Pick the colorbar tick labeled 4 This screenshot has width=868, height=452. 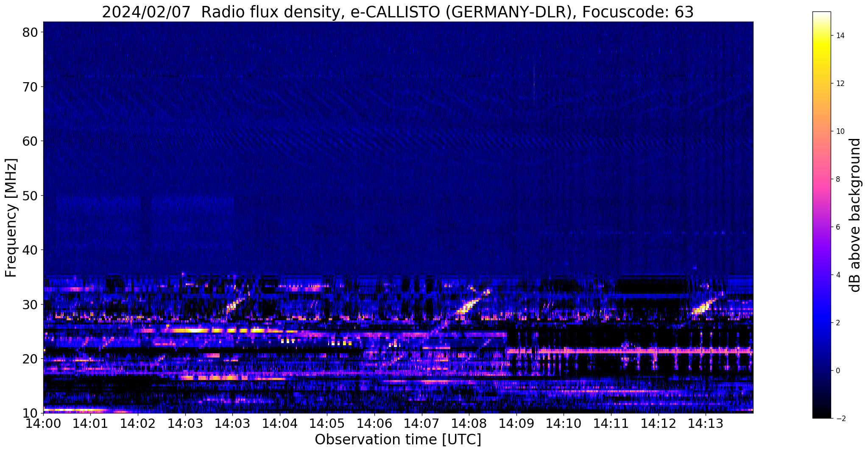tap(837, 275)
